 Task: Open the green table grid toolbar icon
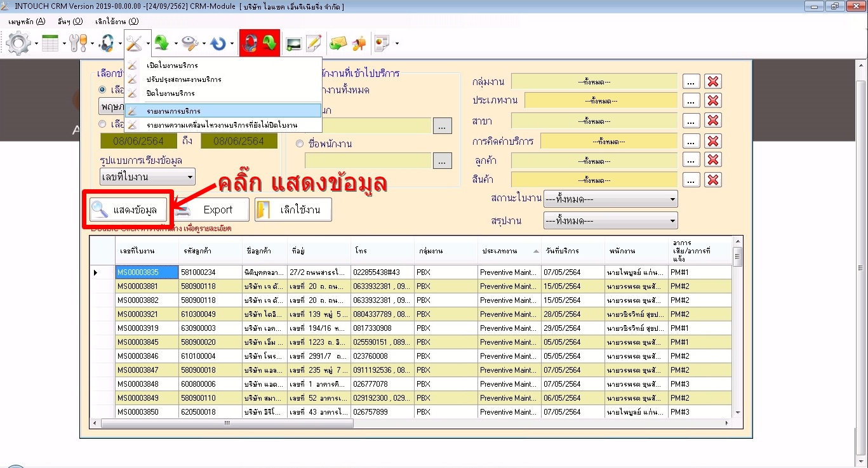(x=50, y=43)
